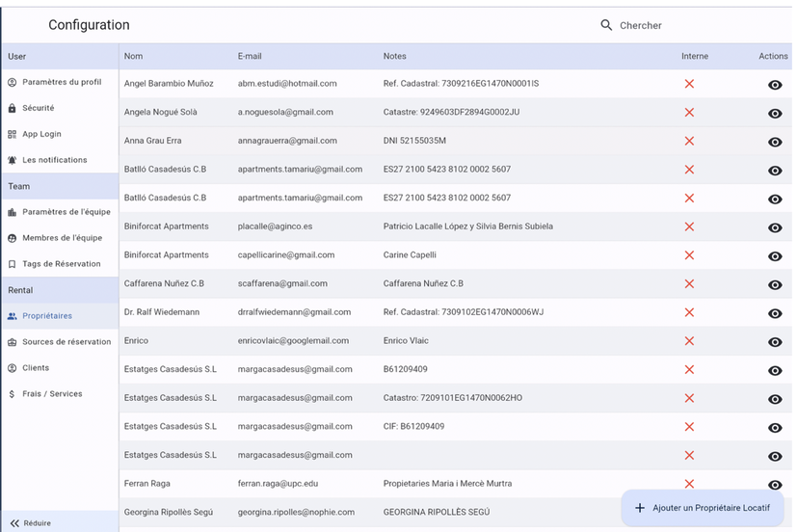Image resolution: width=798 pixels, height=532 pixels.
Task: Click Propietaries Maria i Mercè Murtra note
Action: coord(447,484)
